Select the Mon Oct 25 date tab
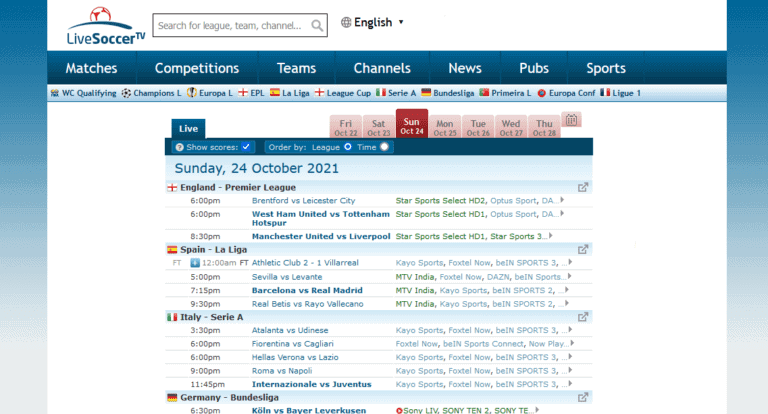The image size is (768, 414). (445, 127)
